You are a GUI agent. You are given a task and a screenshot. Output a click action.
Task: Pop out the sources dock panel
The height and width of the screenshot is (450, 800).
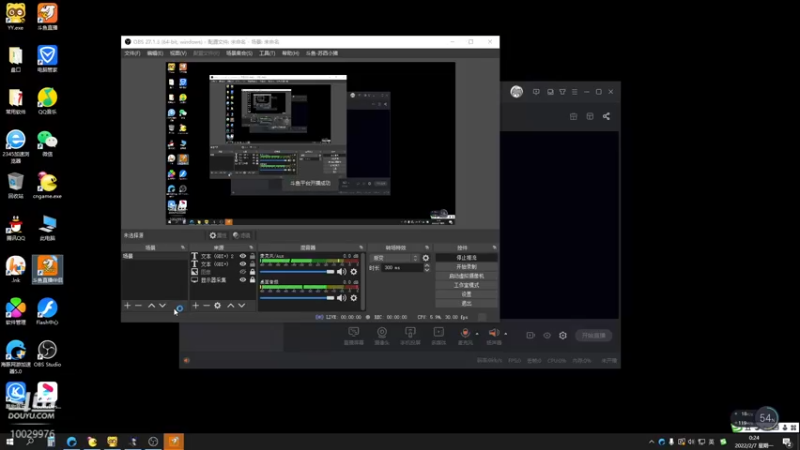point(251,247)
